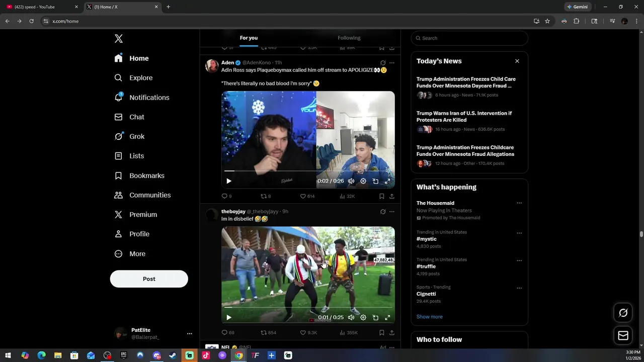Close the Today's News panel

(517, 61)
